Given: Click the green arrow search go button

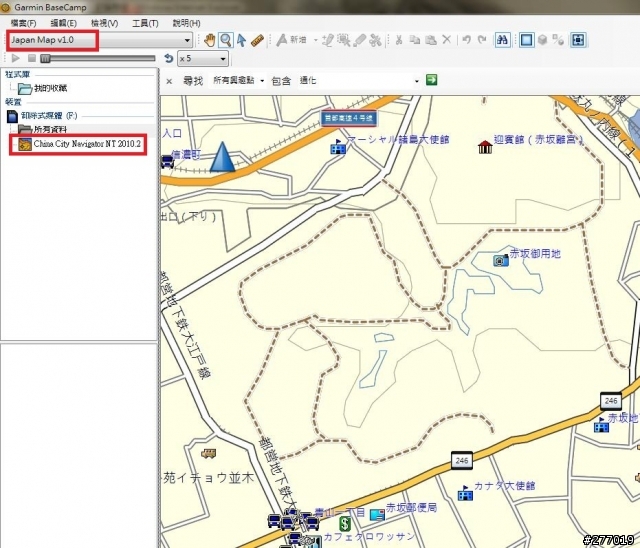Looking at the screenshot, I should pyautogui.click(x=431, y=80).
